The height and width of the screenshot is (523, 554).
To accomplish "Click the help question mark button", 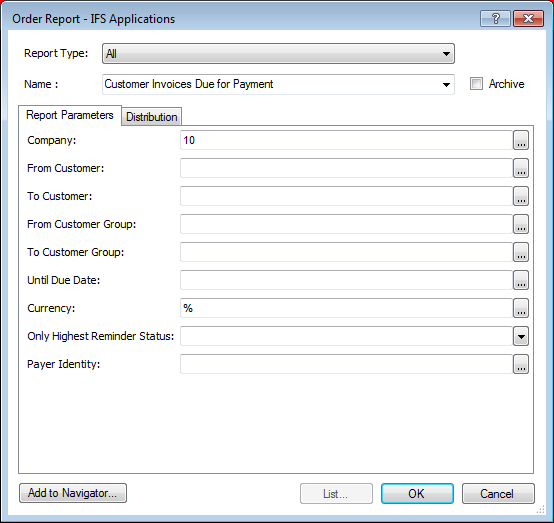I will [495, 18].
